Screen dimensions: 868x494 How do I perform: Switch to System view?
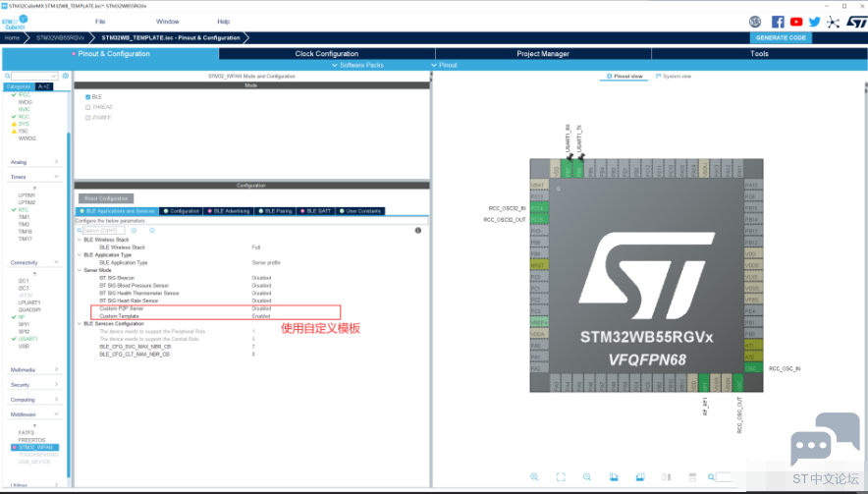(x=674, y=76)
